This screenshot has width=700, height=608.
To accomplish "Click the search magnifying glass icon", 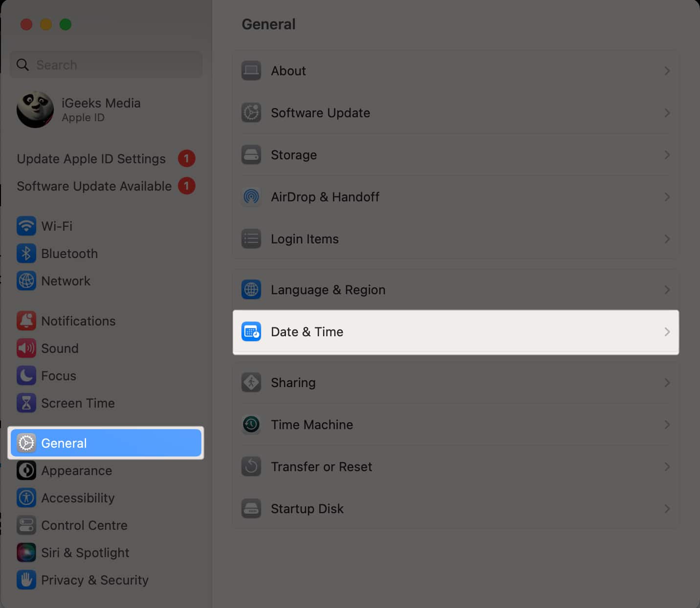I will pyautogui.click(x=22, y=65).
